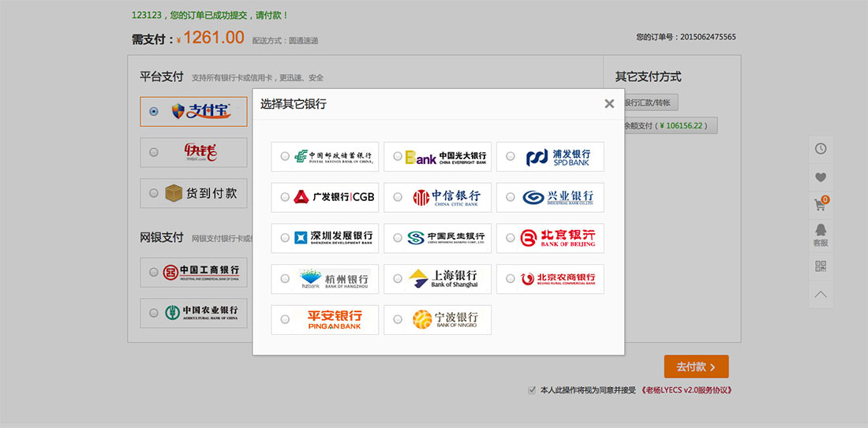
Task: Select Bank of Shanghai radio button
Action: [x=398, y=279]
